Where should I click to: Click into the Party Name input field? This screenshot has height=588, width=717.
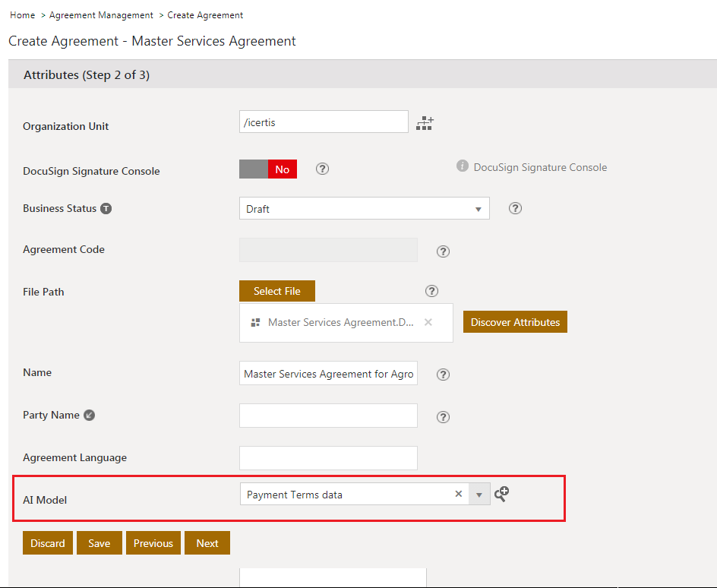328,416
